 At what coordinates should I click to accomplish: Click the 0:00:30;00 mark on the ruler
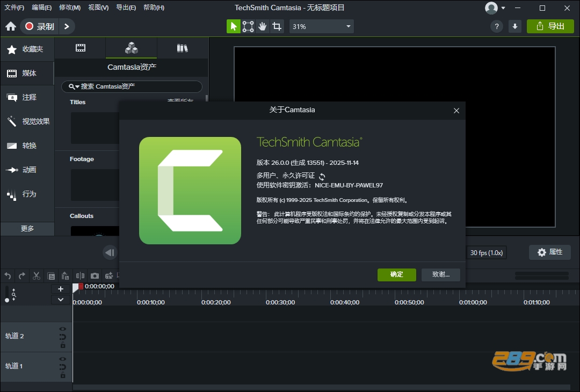[x=280, y=302]
